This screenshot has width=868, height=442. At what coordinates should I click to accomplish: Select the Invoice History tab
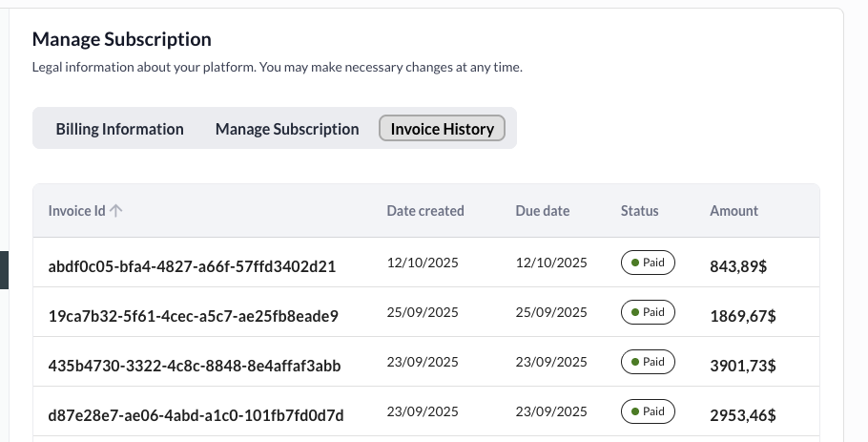tap(443, 129)
